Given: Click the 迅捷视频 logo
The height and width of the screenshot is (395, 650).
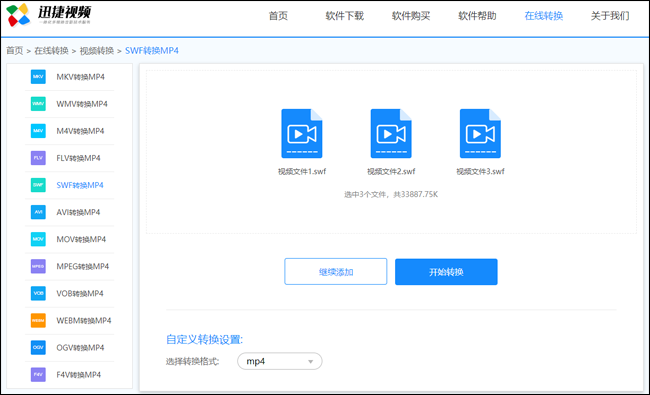Looking at the screenshot, I should pos(49,15).
